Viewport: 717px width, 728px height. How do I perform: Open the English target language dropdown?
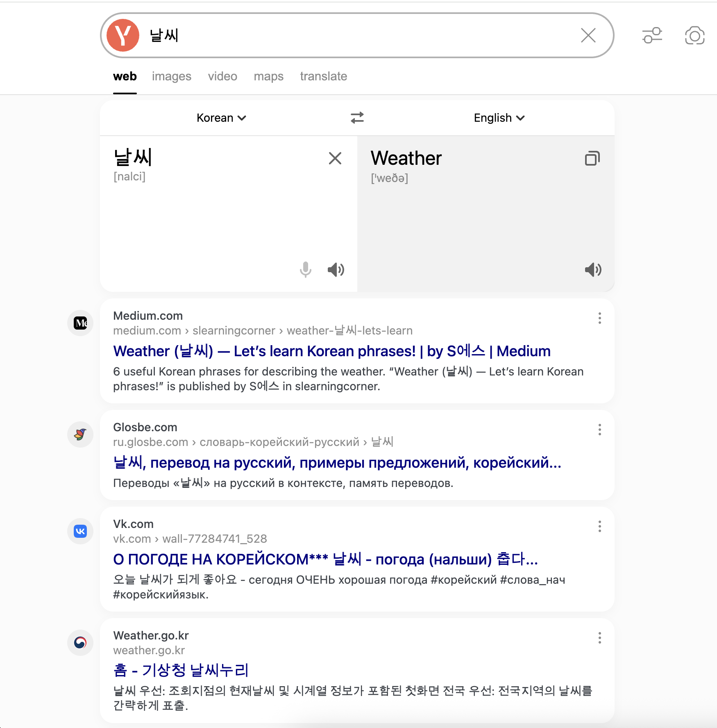[499, 118]
